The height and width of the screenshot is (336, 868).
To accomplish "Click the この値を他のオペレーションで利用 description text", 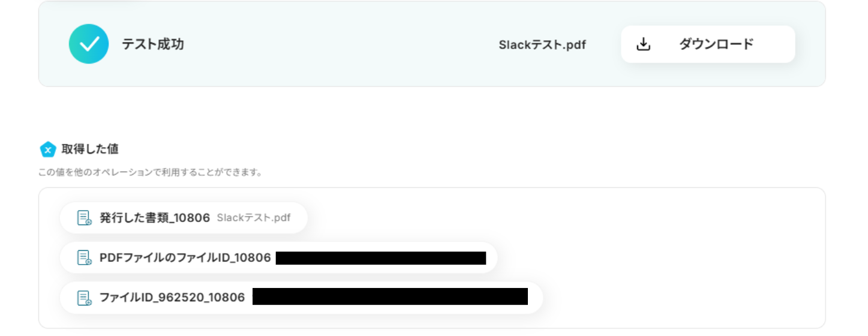I will (151, 173).
